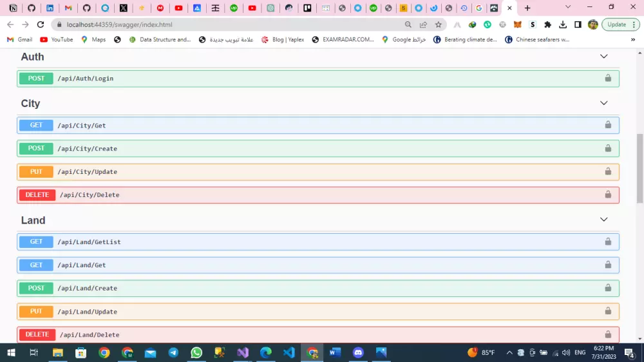
Task: Open Telegram from taskbar
Action: tap(173, 352)
